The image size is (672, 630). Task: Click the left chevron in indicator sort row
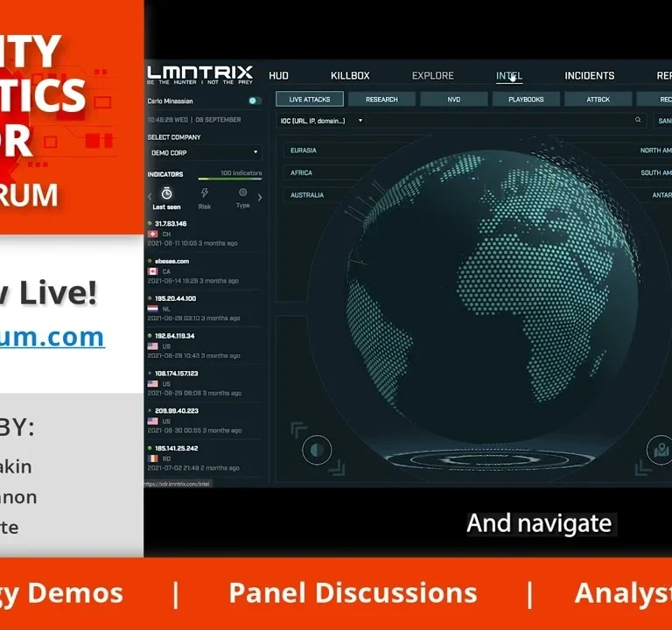pos(150,197)
